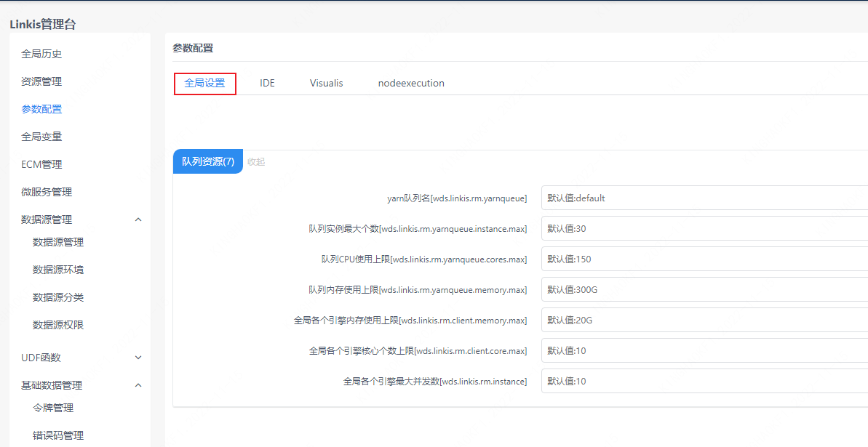This screenshot has width=868, height=447.
Task: Navigate to ECM管理 page
Action: click(41, 164)
